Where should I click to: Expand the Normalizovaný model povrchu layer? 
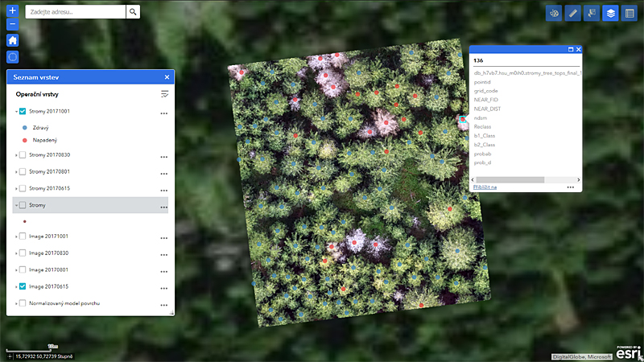coord(15,303)
